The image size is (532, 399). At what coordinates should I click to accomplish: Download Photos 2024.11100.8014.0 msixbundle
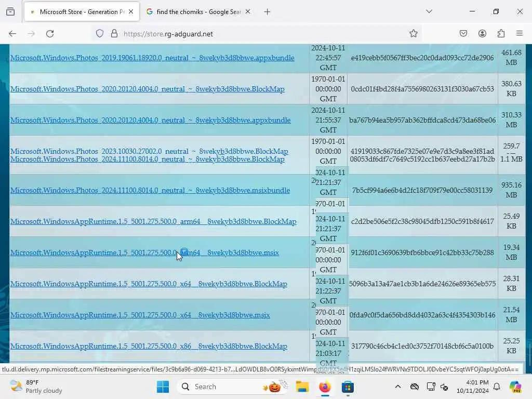point(150,190)
